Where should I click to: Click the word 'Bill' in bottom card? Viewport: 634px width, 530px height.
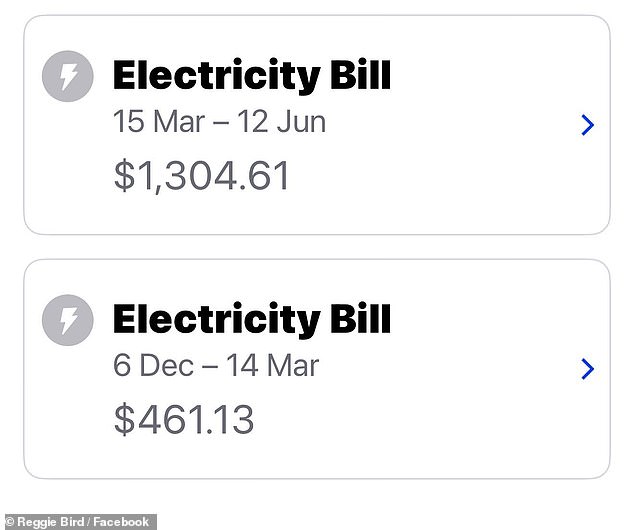361,319
